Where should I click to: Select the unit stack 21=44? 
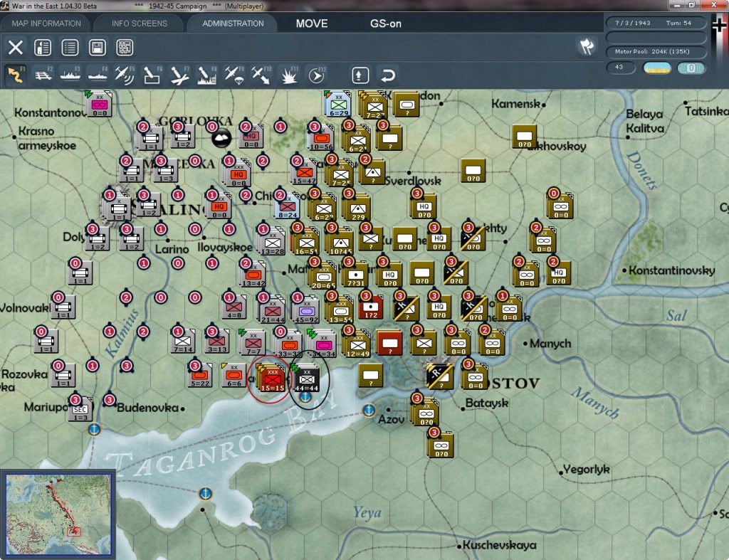pyautogui.click(x=273, y=310)
